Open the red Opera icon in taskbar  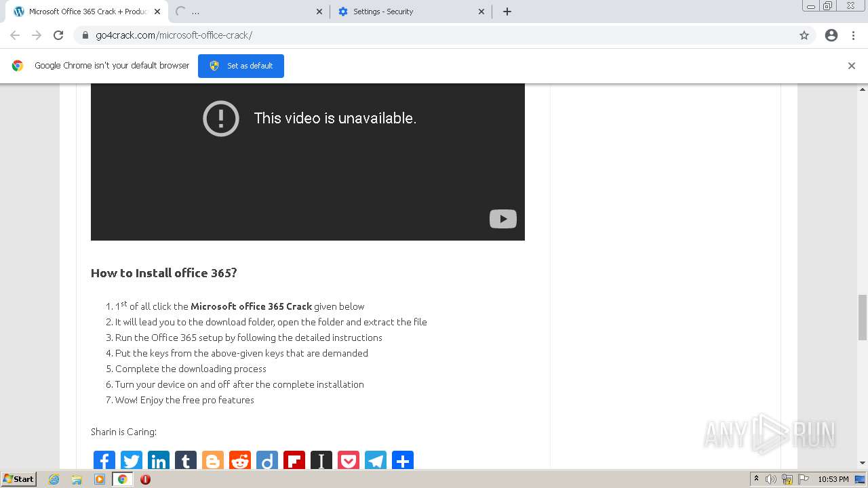[x=145, y=479]
